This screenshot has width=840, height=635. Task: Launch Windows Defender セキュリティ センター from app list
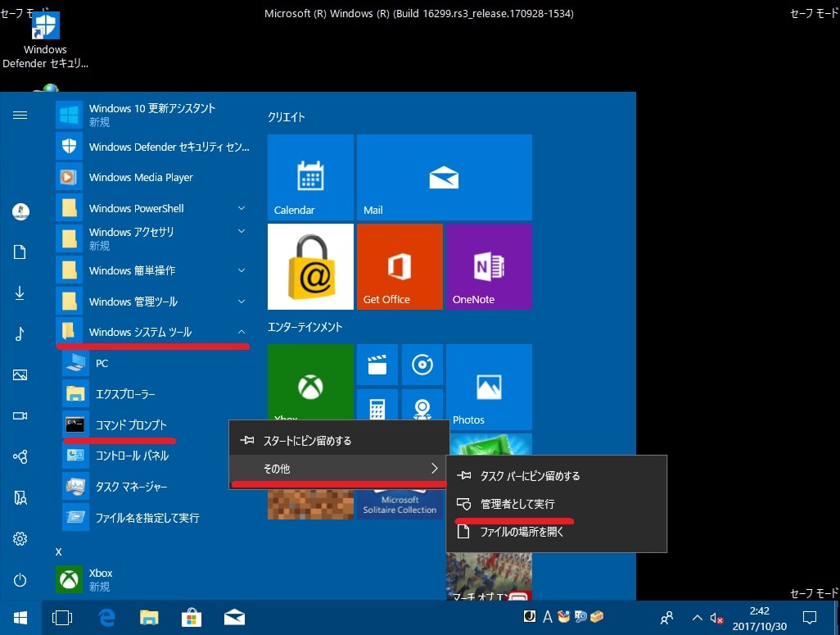coord(152,147)
